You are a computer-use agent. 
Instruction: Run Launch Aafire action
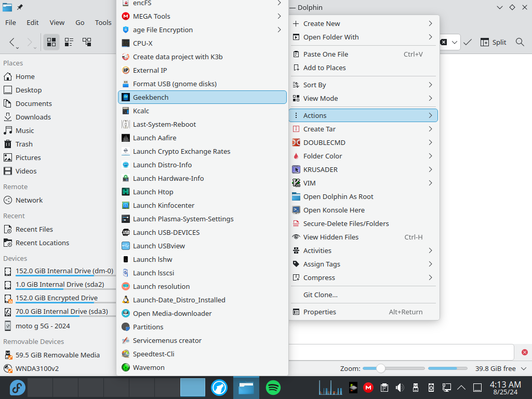pyautogui.click(x=202, y=138)
